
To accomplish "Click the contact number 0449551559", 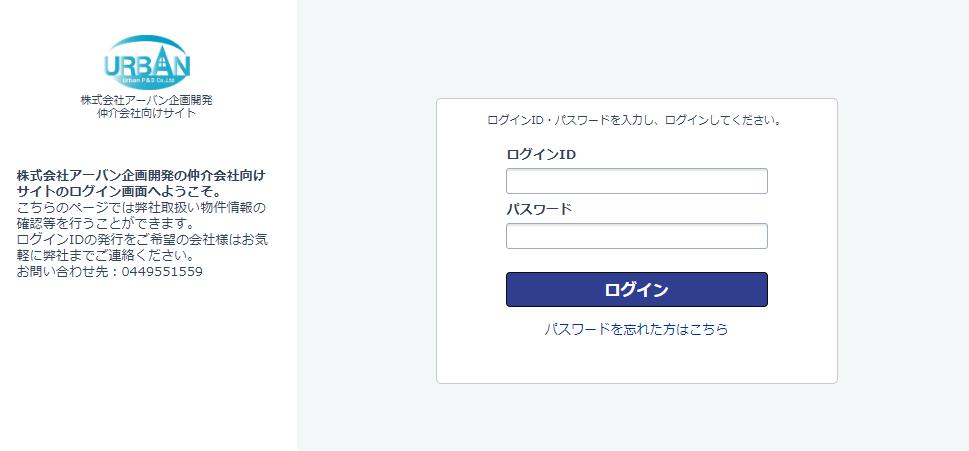I will tap(162, 271).
